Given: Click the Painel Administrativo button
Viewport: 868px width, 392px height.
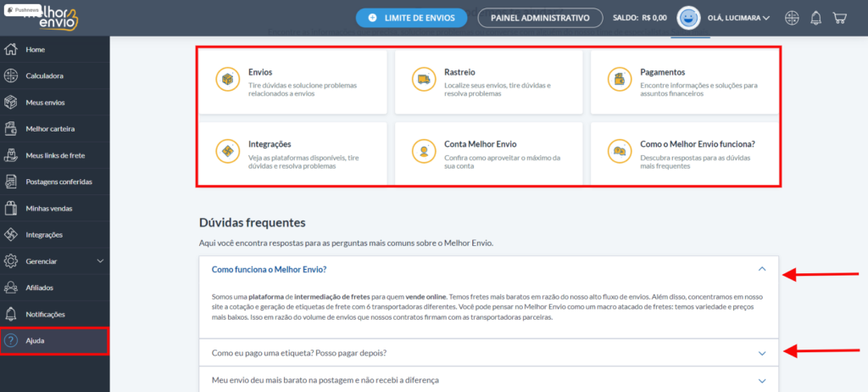Looking at the screenshot, I should [x=540, y=18].
